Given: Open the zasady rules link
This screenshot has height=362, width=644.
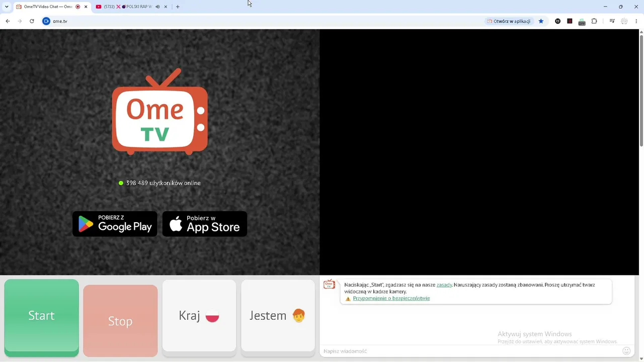Looking at the screenshot, I should pyautogui.click(x=444, y=285).
